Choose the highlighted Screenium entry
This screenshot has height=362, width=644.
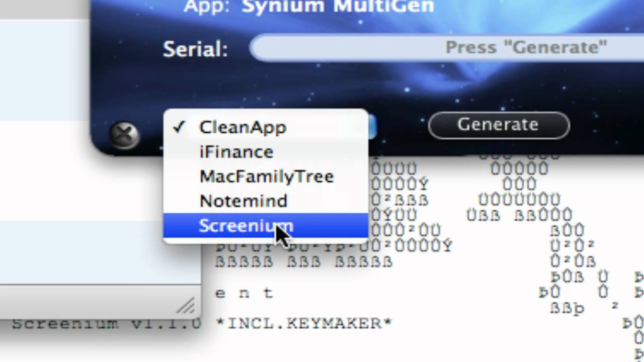pyautogui.click(x=266, y=226)
